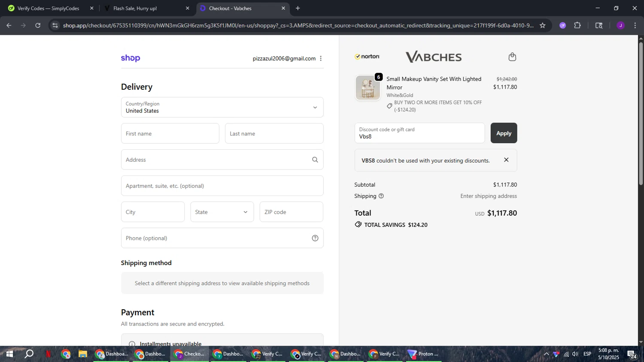Image resolution: width=644 pixels, height=362 pixels.
Task: Open the taskbar search icon
Action: click(29, 354)
